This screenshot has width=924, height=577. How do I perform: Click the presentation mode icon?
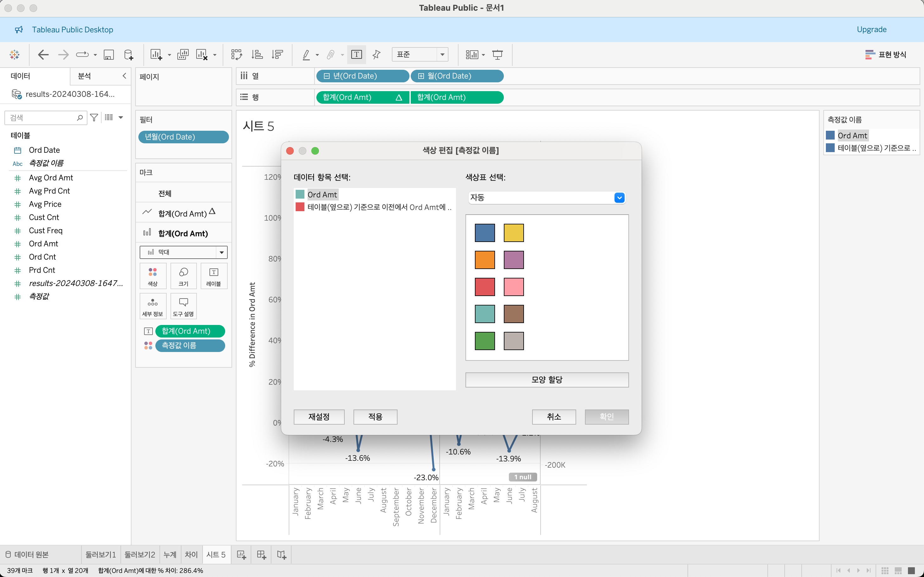[497, 55]
